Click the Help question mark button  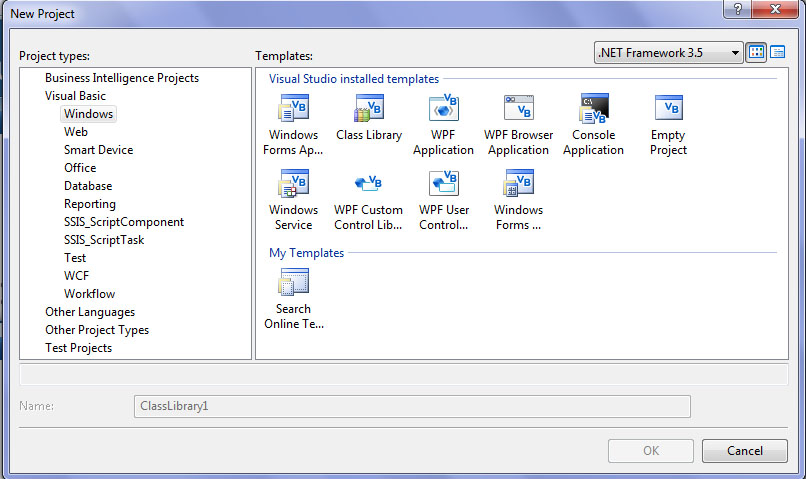pyautogui.click(x=738, y=9)
